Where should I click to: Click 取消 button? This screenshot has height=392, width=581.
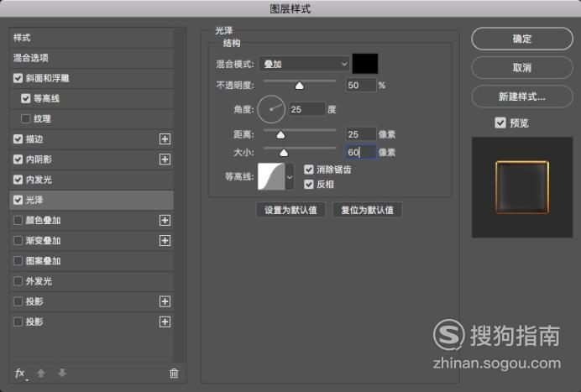522,67
